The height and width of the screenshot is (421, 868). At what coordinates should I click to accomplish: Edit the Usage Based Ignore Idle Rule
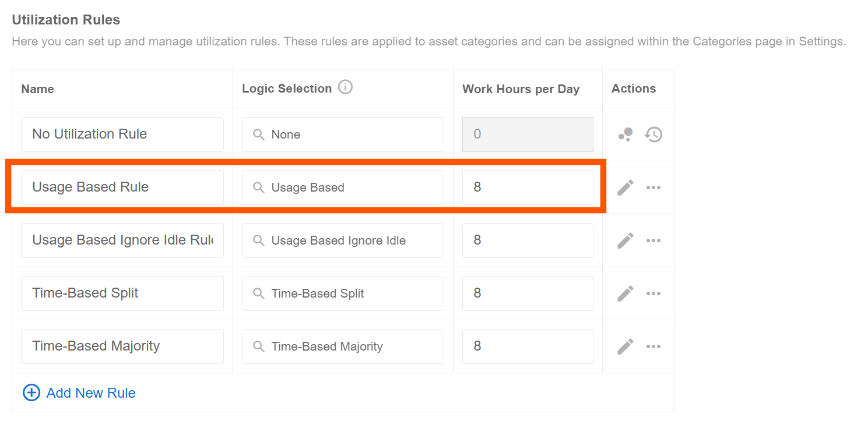(x=625, y=240)
